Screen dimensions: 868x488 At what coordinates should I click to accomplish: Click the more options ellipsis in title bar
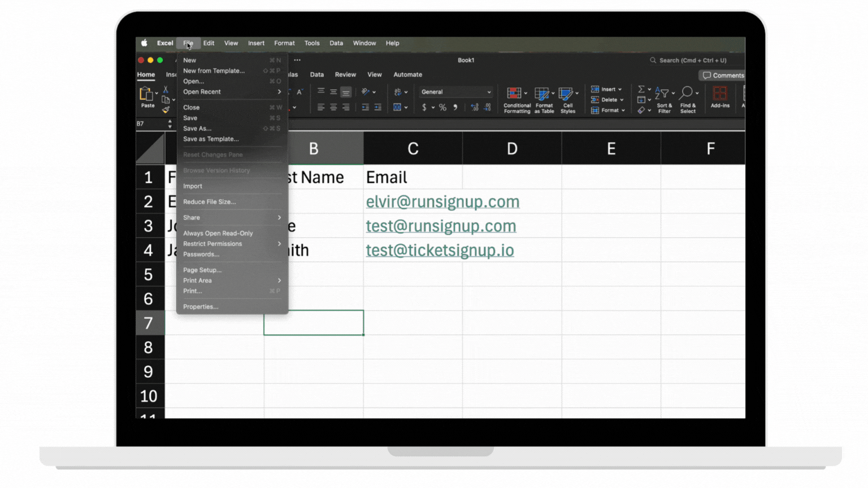click(x=297, y=60)
